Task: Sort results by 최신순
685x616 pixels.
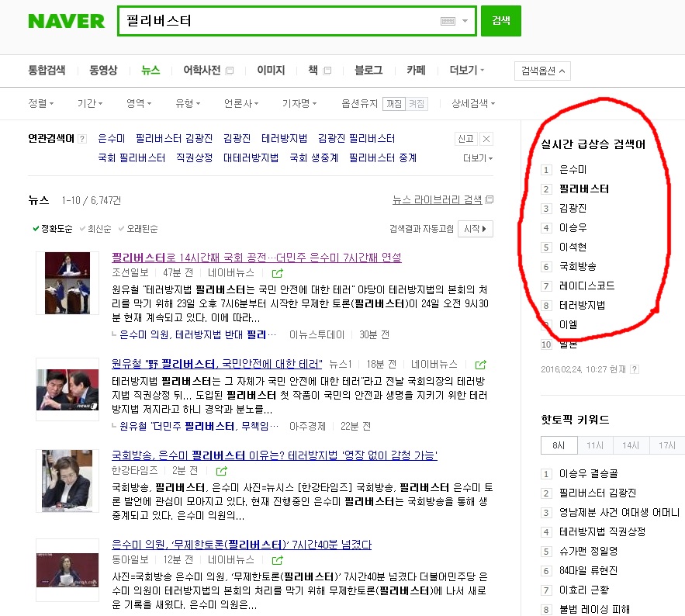Action: 95,229
